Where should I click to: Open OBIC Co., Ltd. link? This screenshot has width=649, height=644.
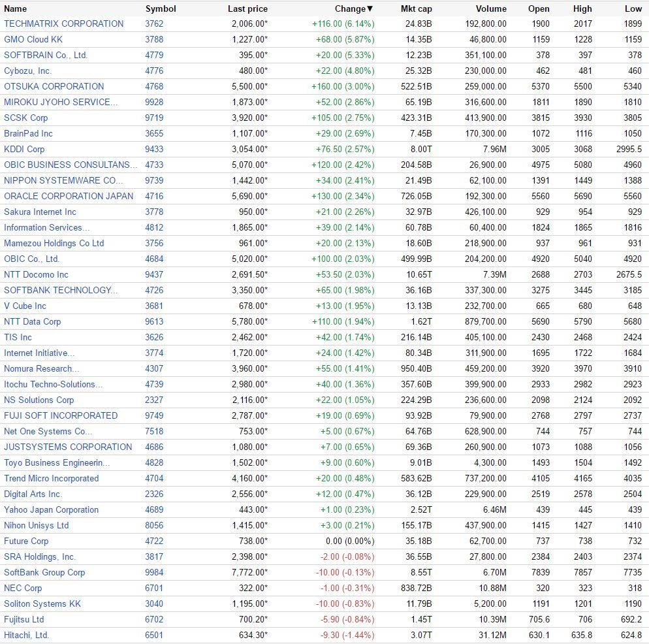tap(32, 259)
